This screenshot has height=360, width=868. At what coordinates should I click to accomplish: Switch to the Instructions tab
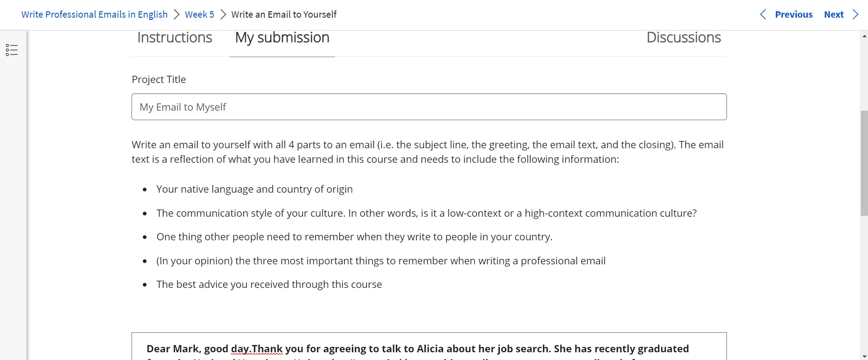tap(174, 38)
